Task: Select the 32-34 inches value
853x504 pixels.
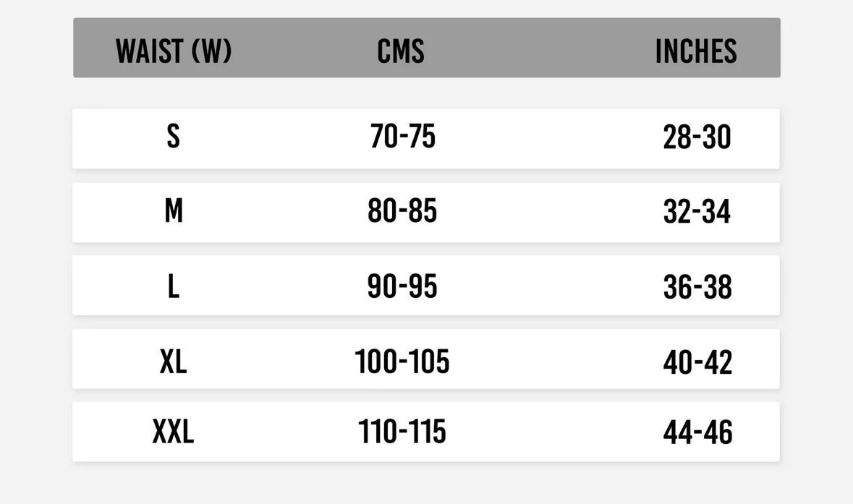Action: 697,213
